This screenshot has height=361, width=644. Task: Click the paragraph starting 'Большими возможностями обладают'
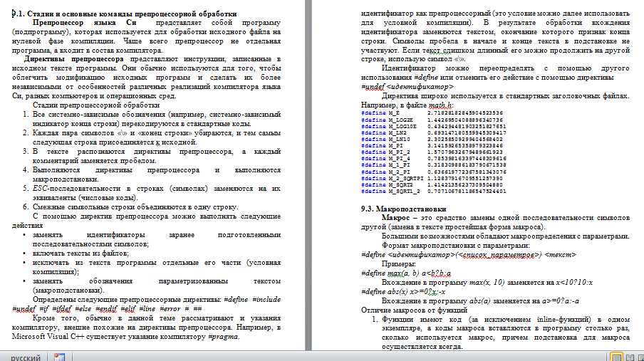click(506, 236)
